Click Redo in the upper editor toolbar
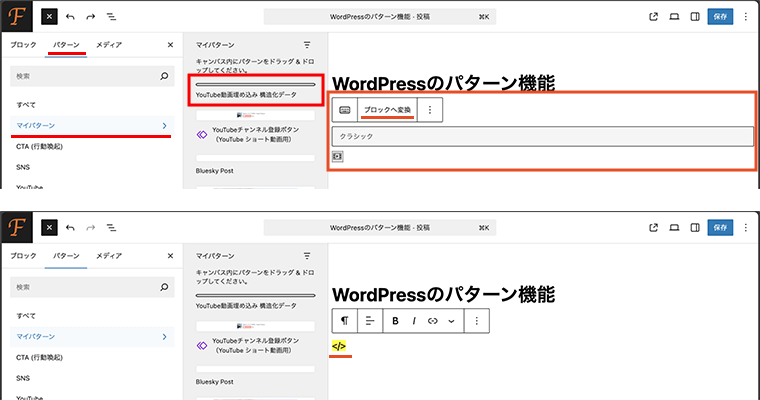The image size is (760, 400). click(x=91, y=16)
